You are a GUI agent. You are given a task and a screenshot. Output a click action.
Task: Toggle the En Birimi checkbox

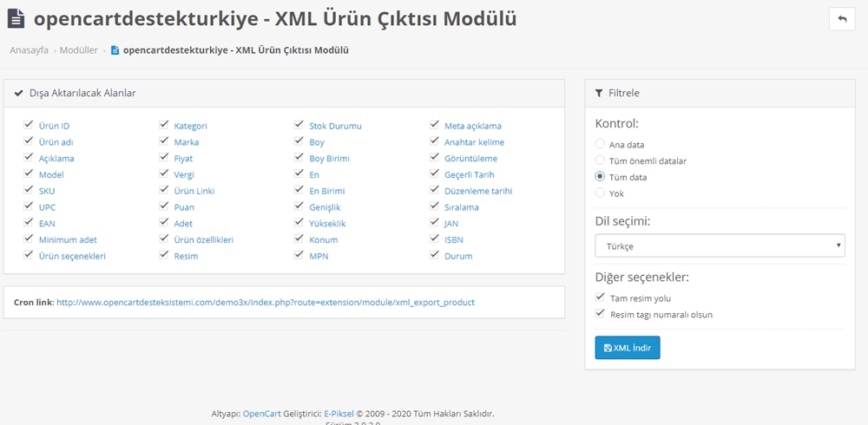(299, 190)
